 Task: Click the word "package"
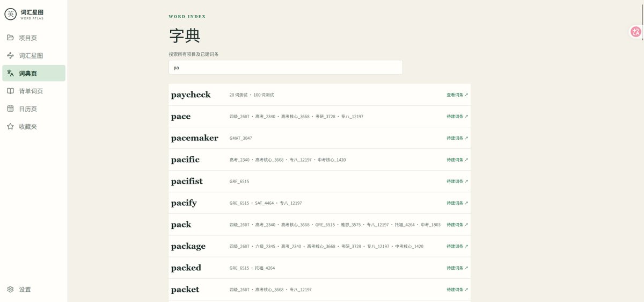click(x=188, y=247)
